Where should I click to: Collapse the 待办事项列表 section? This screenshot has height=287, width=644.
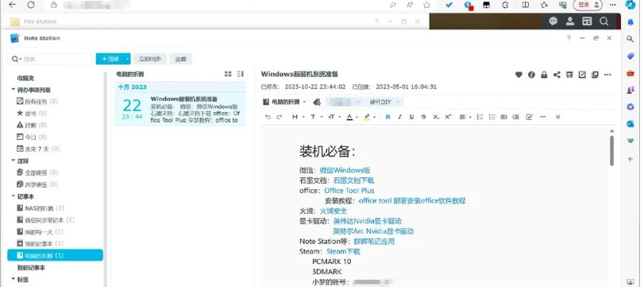click(x=13, y=90)
